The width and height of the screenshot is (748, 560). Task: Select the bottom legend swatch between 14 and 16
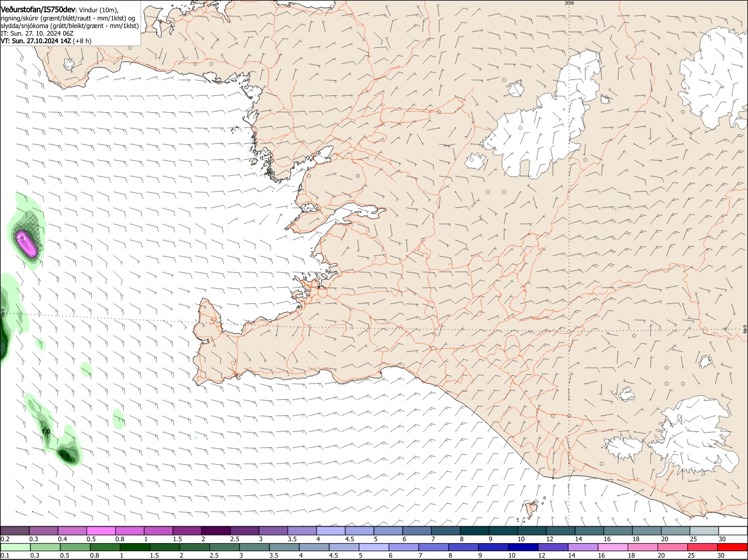click(x=584, y=547)
